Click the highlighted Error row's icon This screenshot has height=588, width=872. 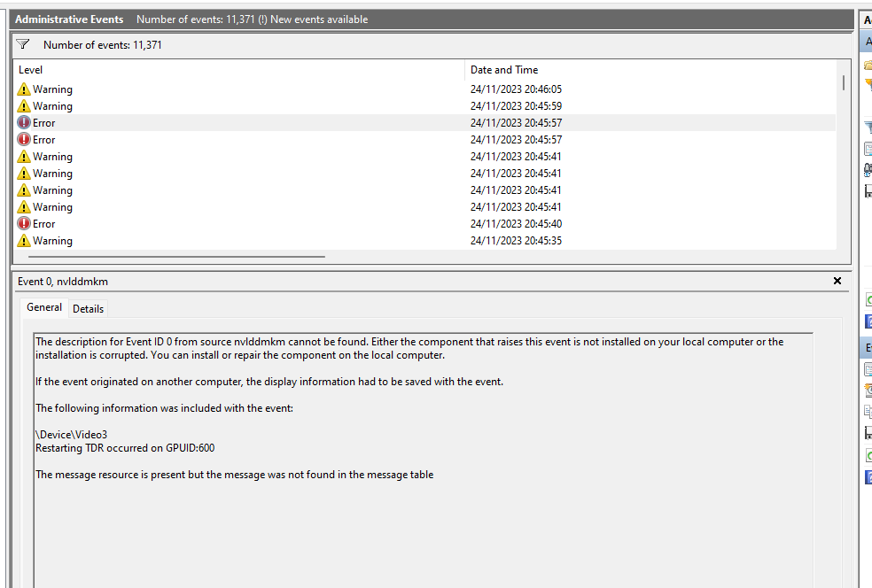tap(24, 123)
